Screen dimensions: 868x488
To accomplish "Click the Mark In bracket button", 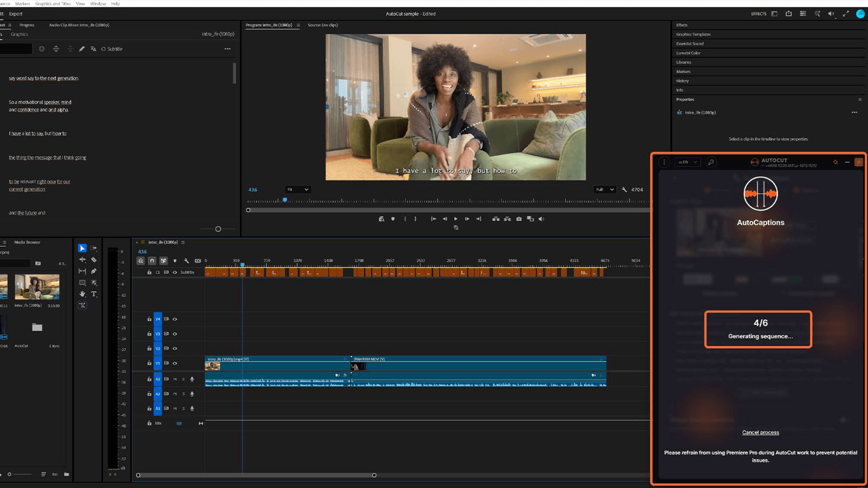I will point(405,219).
